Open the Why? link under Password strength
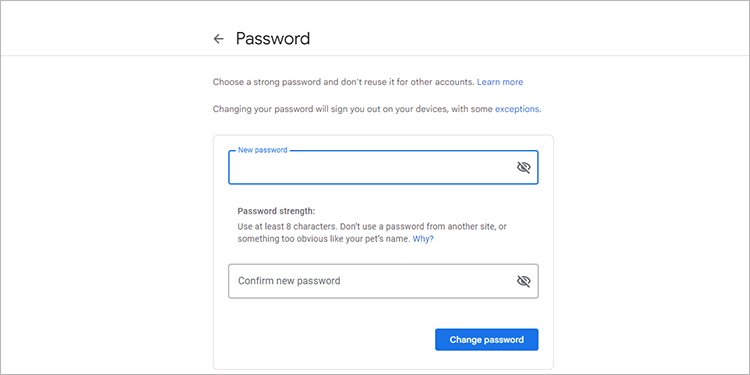 click(x=423, y=239)
